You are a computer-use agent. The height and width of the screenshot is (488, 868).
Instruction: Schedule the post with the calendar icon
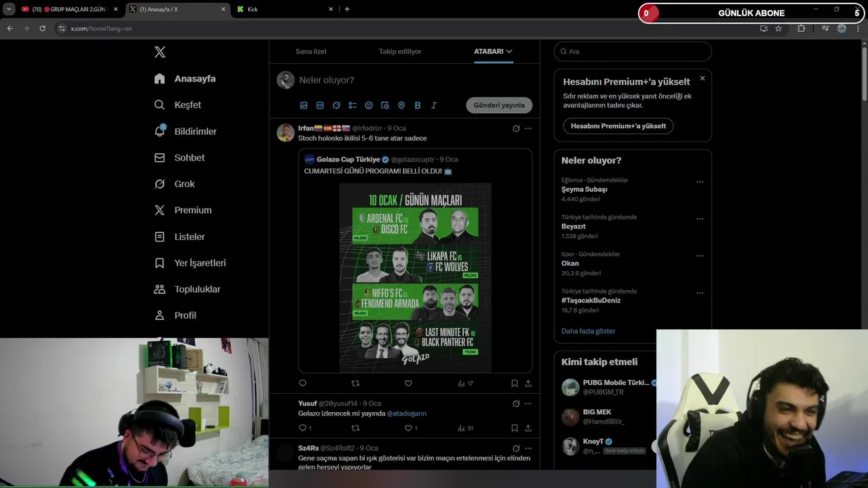tap(385, 105)
